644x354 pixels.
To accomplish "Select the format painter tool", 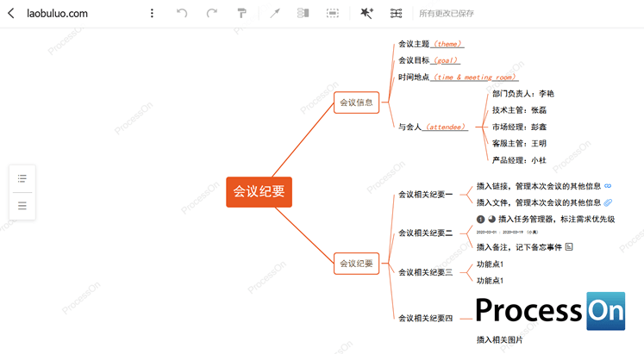I will (242, 13).
